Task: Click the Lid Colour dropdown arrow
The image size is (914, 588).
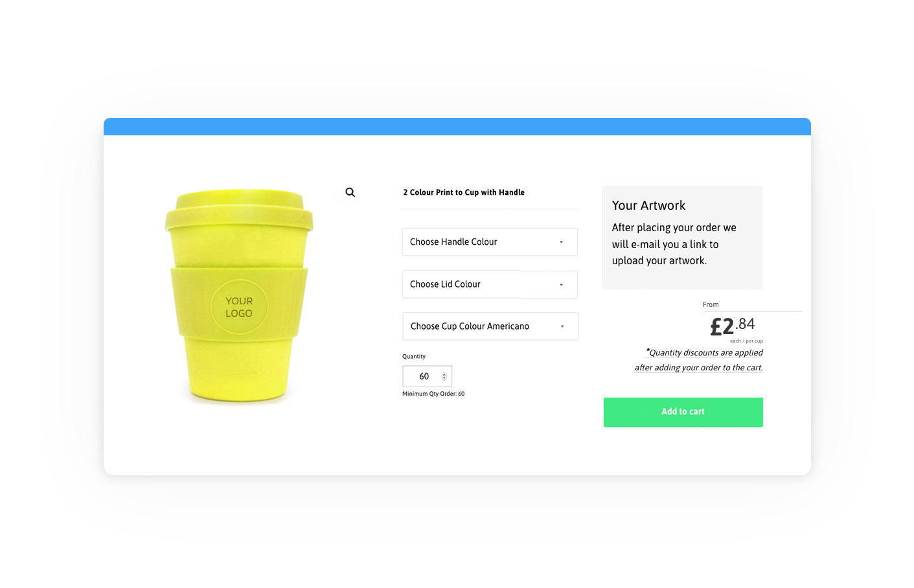Action: [x=561, y=285]
